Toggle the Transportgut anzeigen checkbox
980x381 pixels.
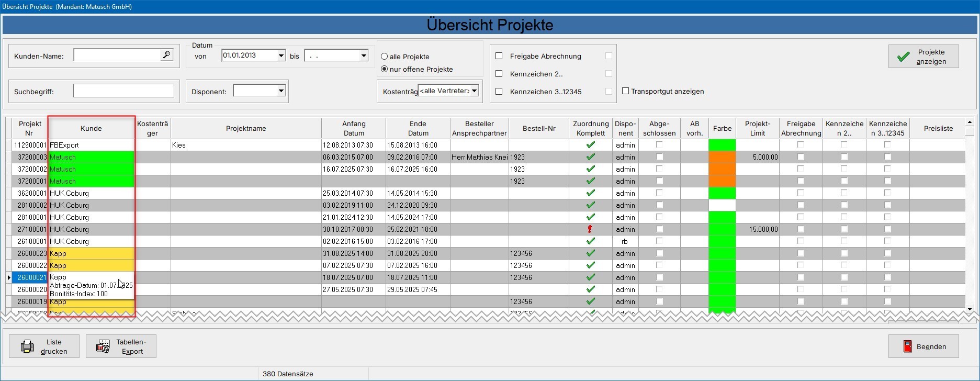tap(625, 91)
